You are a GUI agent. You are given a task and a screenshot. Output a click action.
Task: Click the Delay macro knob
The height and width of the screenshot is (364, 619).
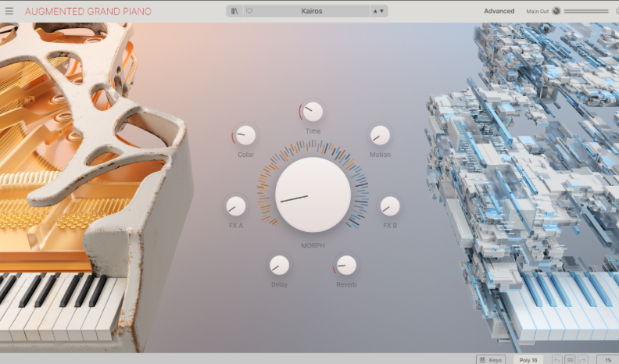click(x=279, y=266)
